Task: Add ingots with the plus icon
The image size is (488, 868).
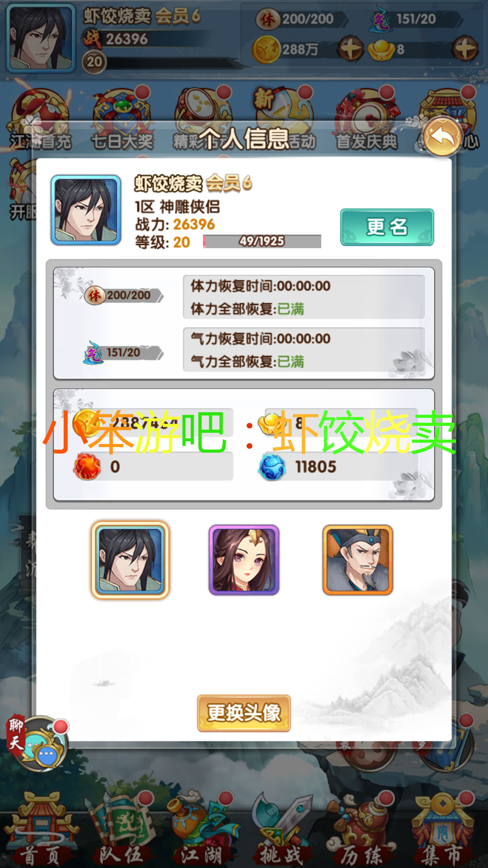Action: [x=465, y=48]
